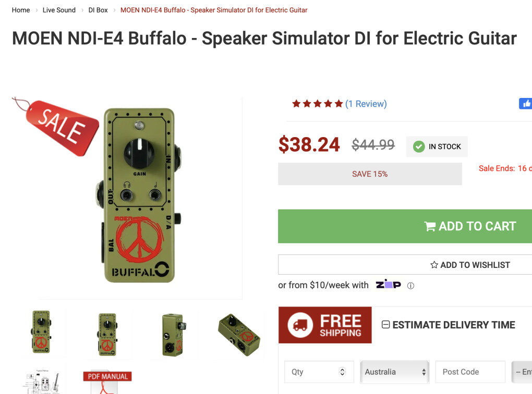
Task: Click the Zip info circle icon
Action: [410, 286]
